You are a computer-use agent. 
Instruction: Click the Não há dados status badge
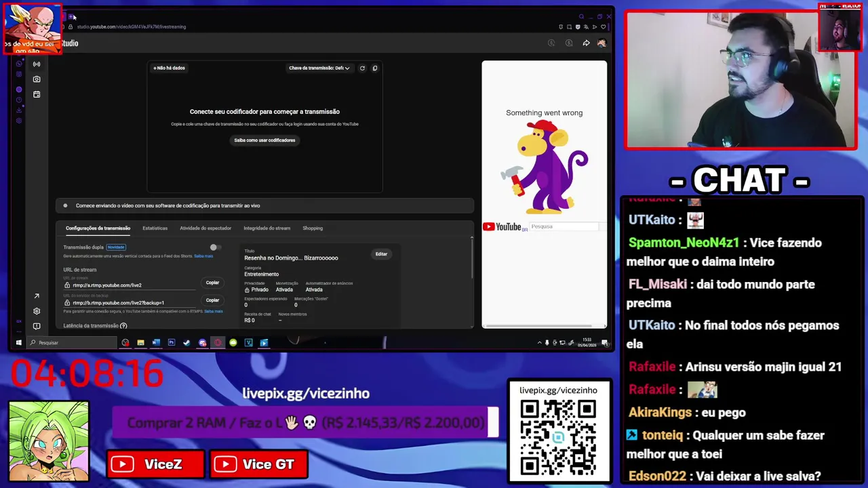pyautogui.click(x=169, y=68)
